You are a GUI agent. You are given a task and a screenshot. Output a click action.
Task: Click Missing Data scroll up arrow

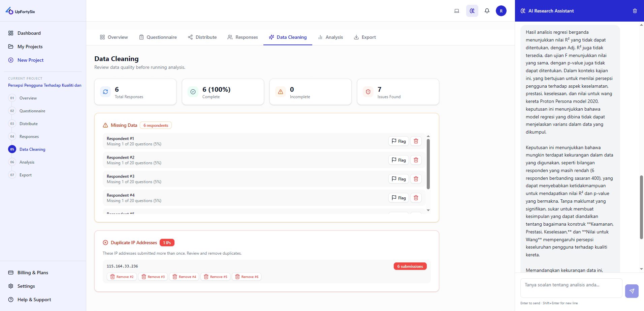(x=428, y=136)
